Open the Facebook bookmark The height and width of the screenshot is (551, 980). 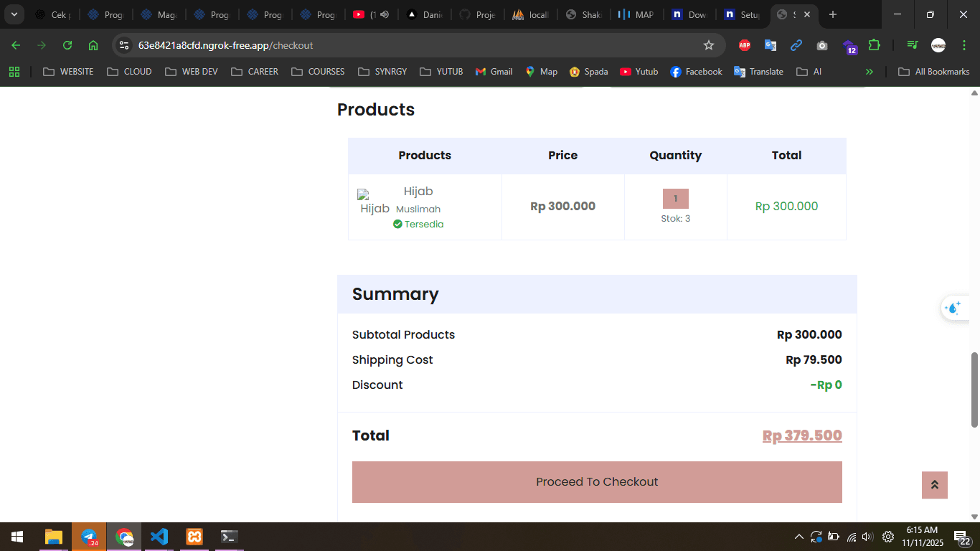[695, 71]
